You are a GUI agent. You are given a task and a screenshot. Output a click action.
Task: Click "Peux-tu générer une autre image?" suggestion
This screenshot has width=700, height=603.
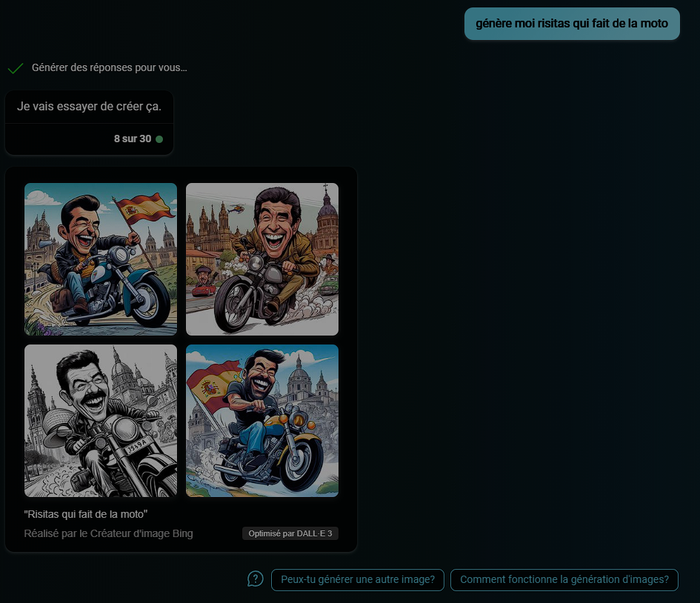[358, 580]
